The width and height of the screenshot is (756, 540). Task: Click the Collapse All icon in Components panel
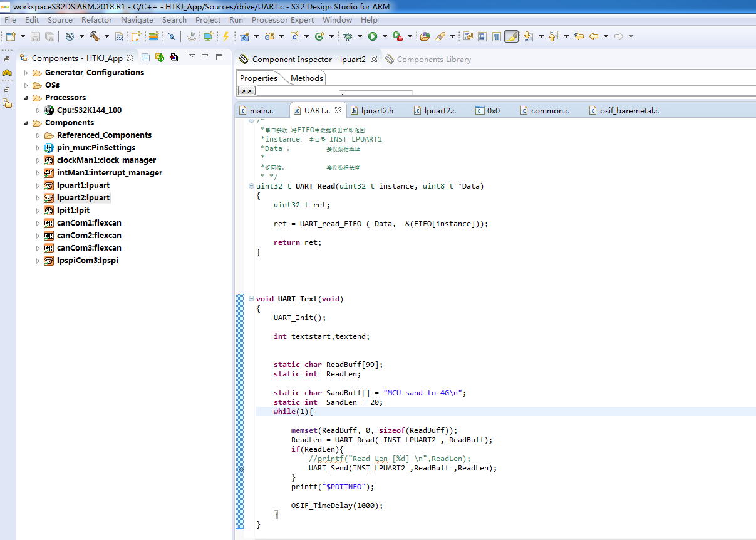coord(145,58)
